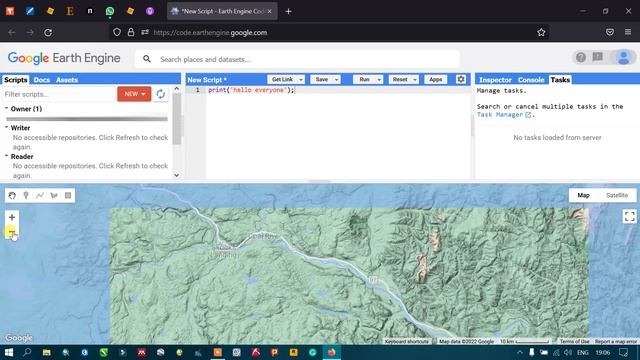Viewport: 640px width, 360px height.
Task: Open Firefox application menu
Action: coord(628,32)
